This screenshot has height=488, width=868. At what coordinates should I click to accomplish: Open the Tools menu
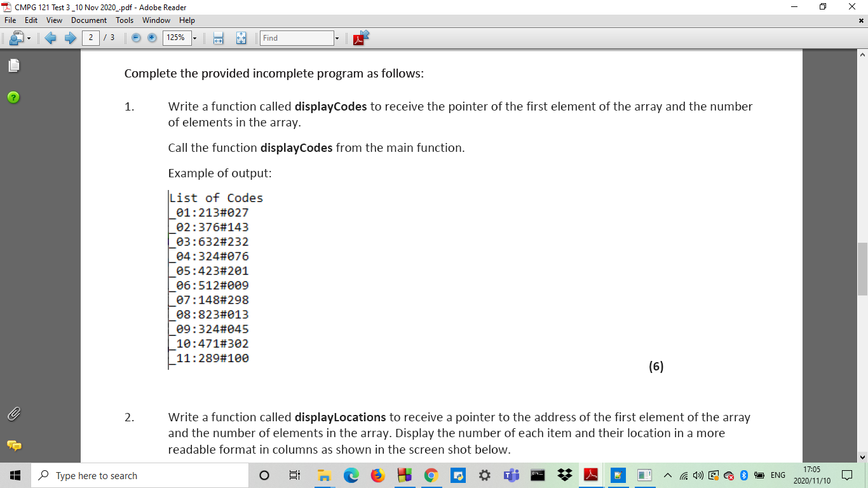(124, 20)
